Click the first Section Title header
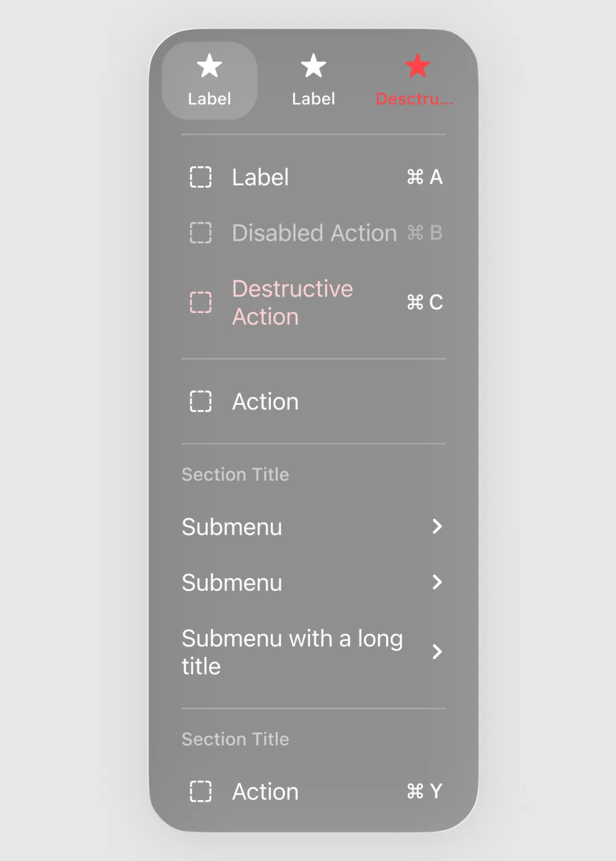The image size is (616, 861). click(x=235, y=474)
